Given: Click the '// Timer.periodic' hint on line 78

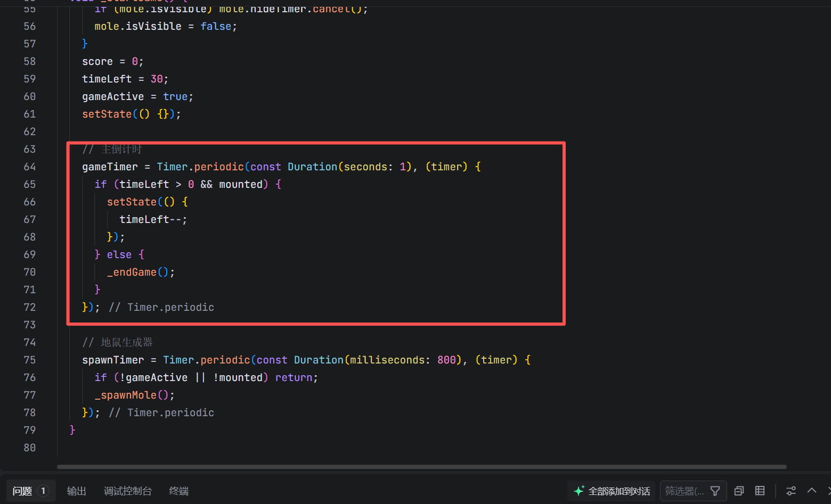Looking at the screenshot, I should pos(161,412).
